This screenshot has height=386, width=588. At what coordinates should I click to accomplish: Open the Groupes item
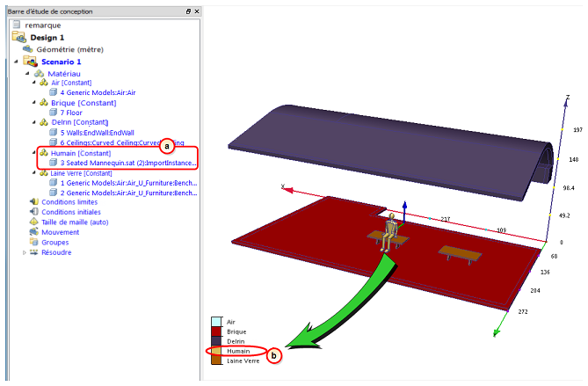[x=54, y=243]
